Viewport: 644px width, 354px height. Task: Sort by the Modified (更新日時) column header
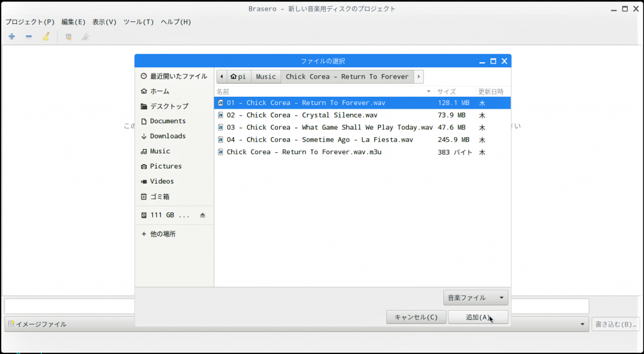[x=493, y=92]
